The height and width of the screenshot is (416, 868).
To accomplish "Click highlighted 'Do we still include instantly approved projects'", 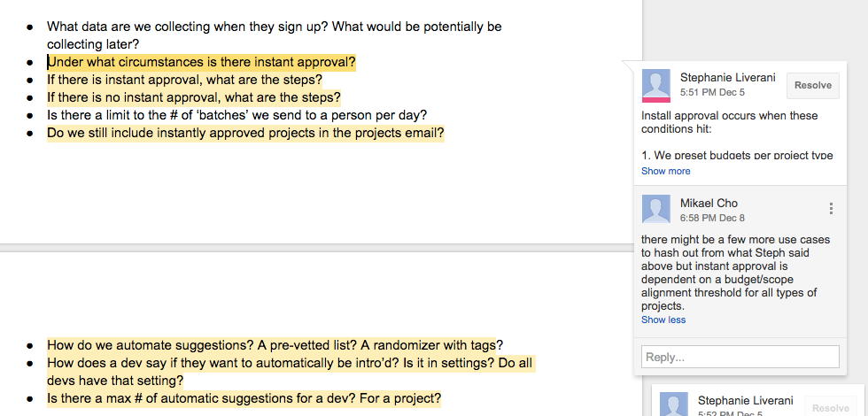I will point(245,134).
